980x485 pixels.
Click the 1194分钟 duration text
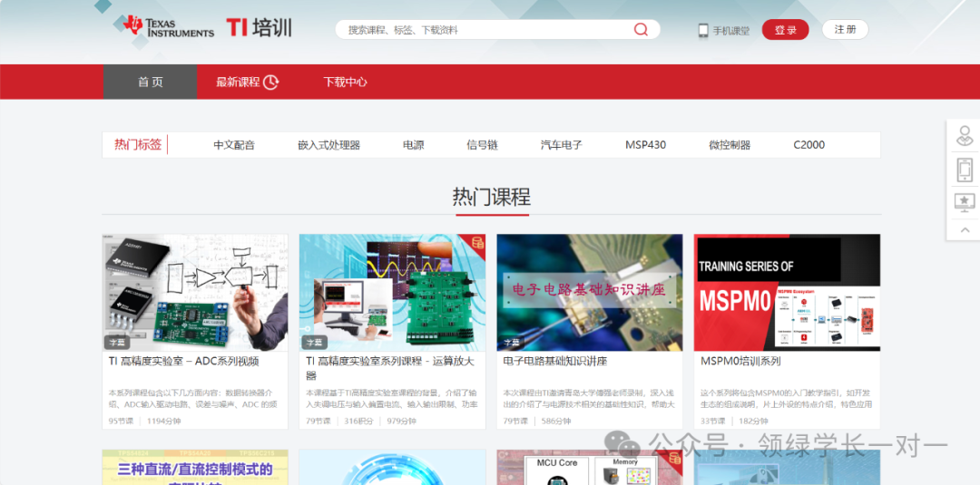click(x=163, y=421)
